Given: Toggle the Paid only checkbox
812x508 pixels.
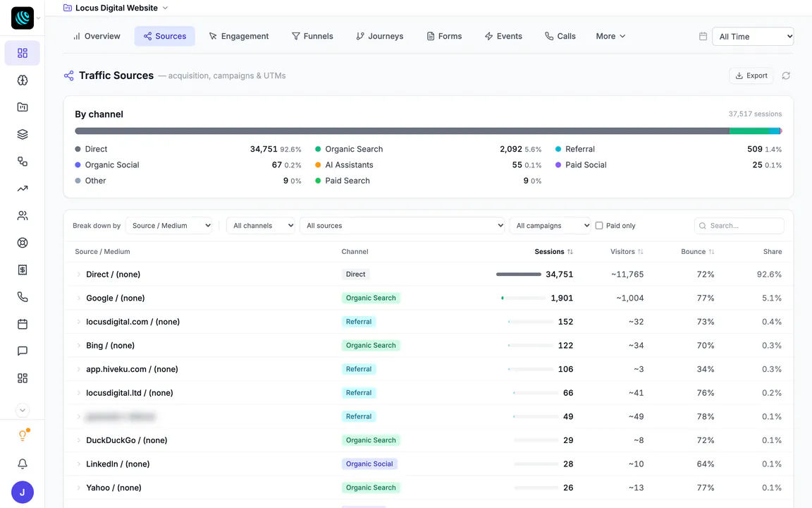Looking at the screenshot, I should click(599, 226).
